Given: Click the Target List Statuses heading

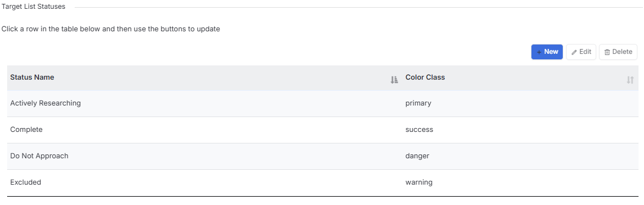Looking at the screenshot, I should pos(33,7).
